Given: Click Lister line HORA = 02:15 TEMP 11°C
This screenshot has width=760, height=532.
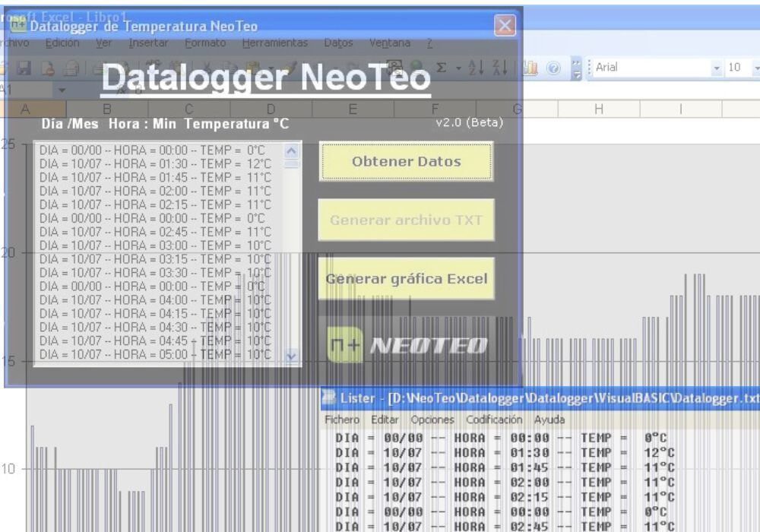Looking at the screenshot, I should point(505,497).
